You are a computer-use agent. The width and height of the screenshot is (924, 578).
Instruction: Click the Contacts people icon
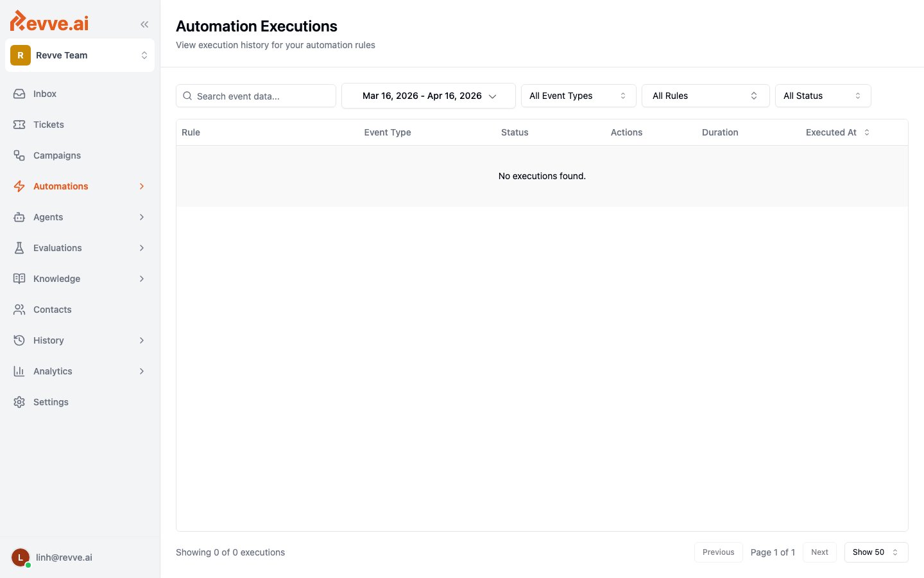click(19, 310)
